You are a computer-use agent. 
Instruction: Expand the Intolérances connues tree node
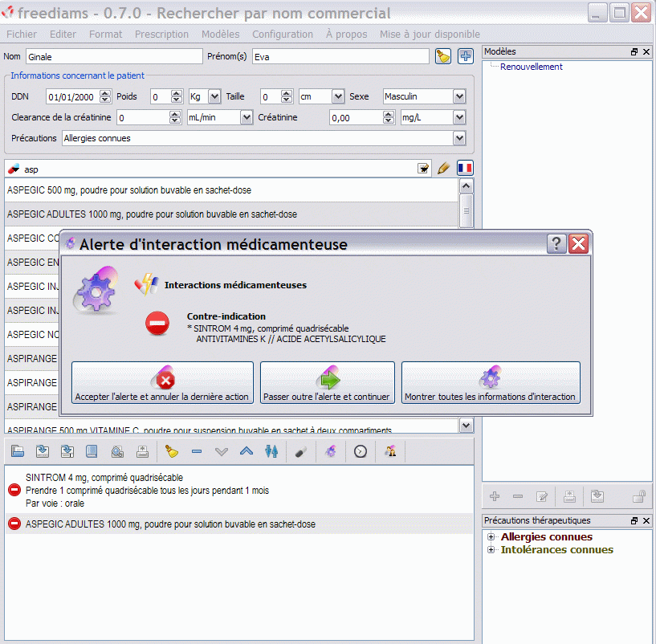[x=491, y=549]
